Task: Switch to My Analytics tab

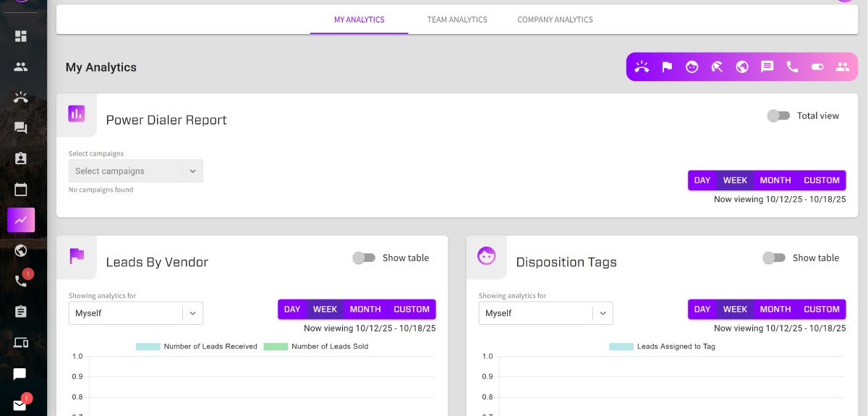Action: tap(359, 20)
